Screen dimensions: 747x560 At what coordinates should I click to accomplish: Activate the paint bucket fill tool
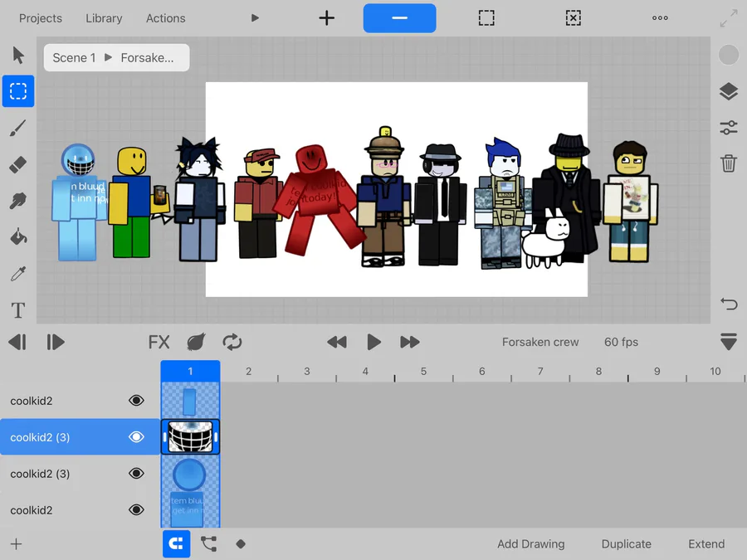point(18,237)
